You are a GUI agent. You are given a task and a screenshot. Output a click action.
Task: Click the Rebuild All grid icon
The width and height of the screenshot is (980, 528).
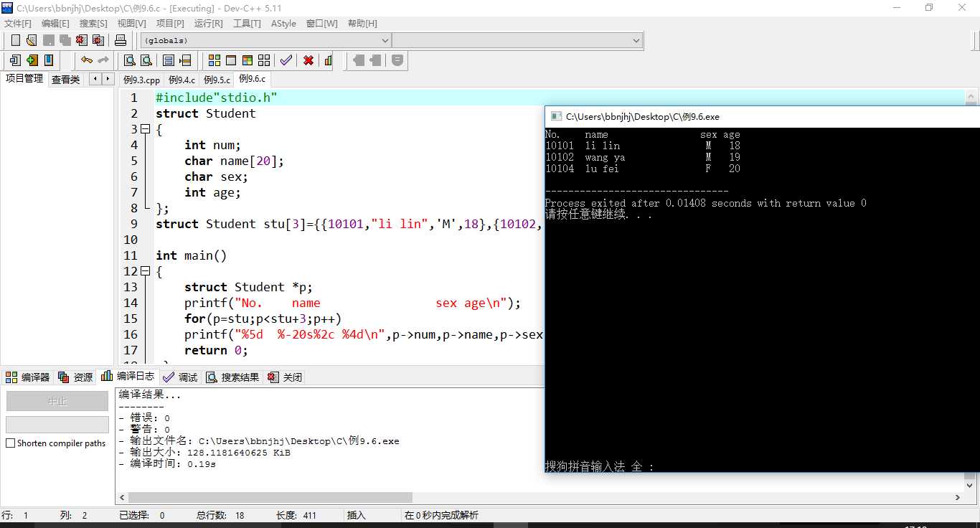pos(264,60)
